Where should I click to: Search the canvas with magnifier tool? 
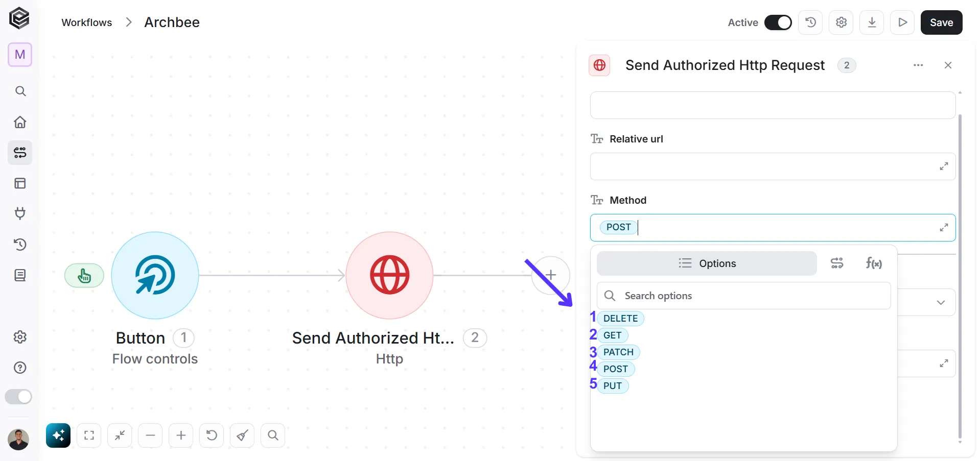coord(273,435)
